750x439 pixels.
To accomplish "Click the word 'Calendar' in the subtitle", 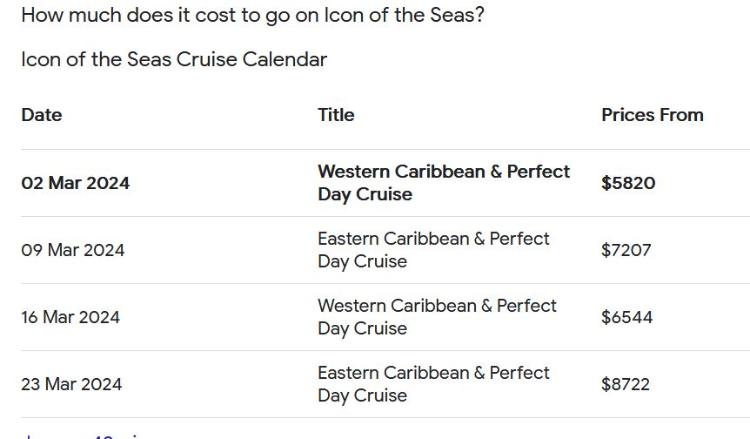I will point(286,60).
